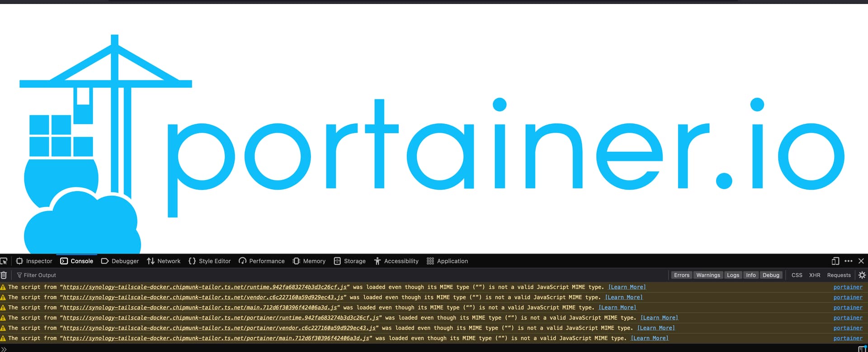Open portainer/vendor script URL link
Screen dimensions: 868x352
pyautogui.click(x=219, y=328)
